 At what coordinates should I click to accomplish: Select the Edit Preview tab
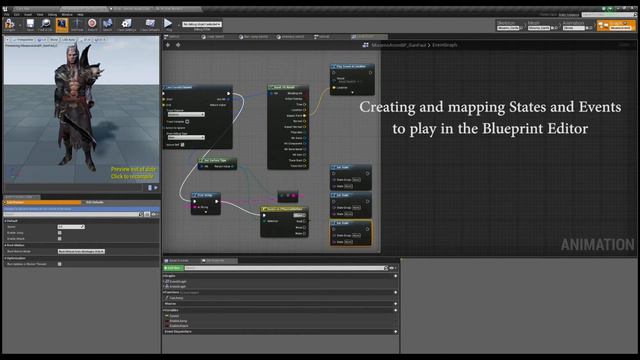[42, 202]
